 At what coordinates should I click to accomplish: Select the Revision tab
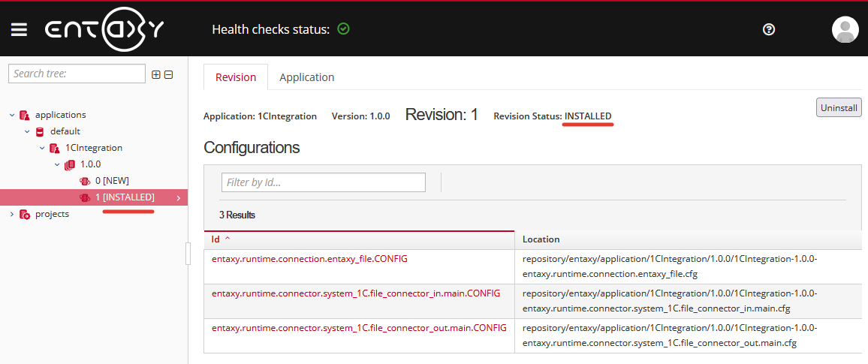click(x=236, y=77)
